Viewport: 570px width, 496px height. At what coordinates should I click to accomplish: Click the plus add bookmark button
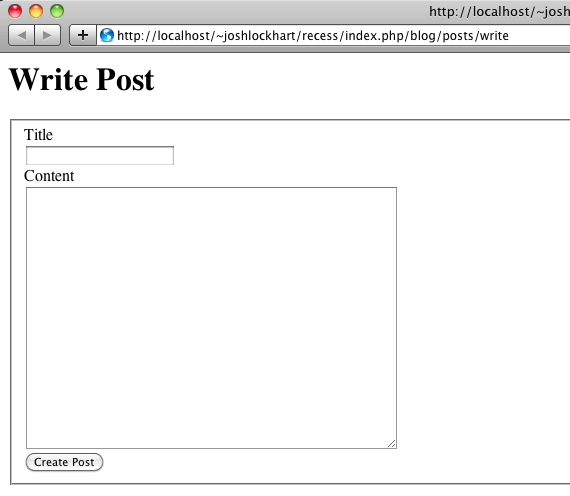(83, 35)
